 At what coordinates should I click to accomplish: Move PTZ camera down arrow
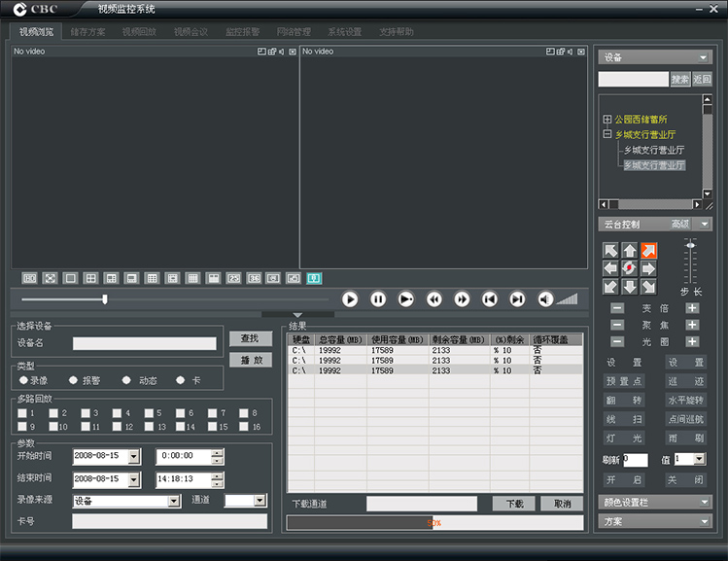tap(630, 287)
